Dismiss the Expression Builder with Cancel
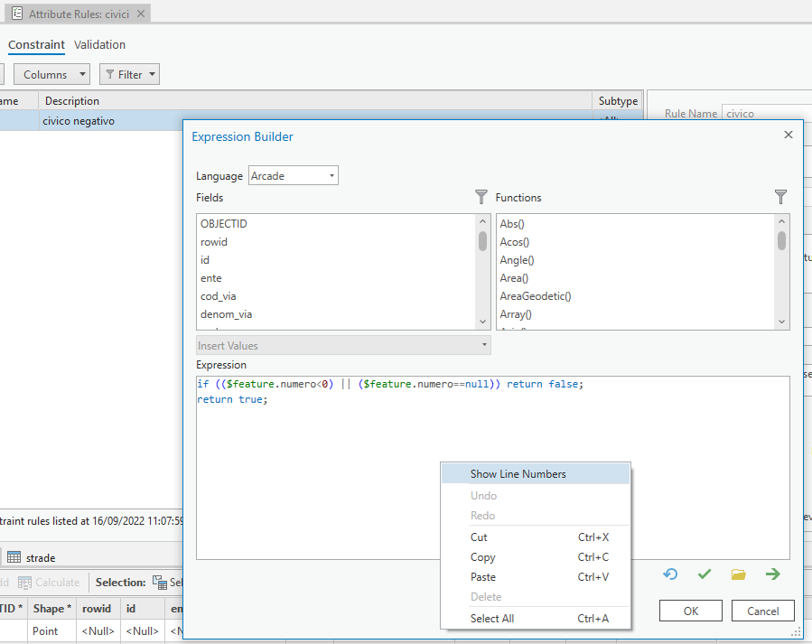 tap(762, 610)
